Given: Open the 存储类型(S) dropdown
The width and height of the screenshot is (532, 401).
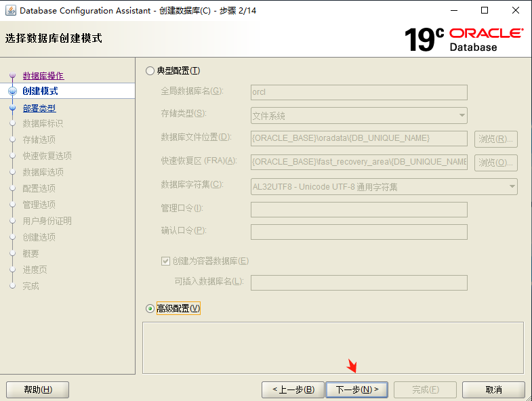Looking at the screenshot, I should pos(359,116).
